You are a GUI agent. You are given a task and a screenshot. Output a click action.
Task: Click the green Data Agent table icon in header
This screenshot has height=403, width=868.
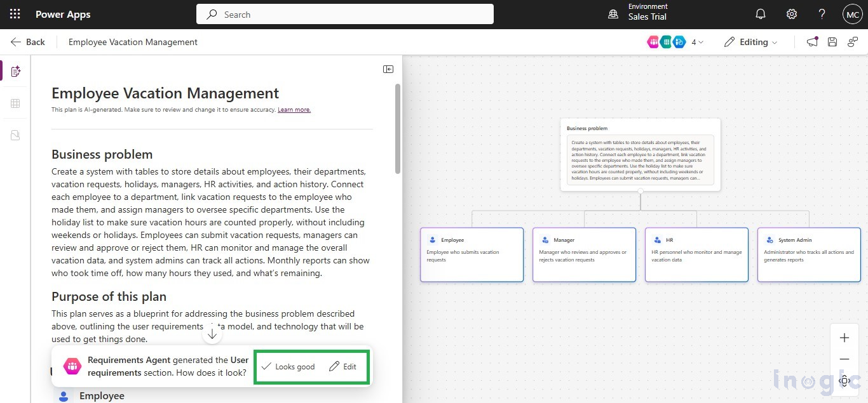click(666, 42)
